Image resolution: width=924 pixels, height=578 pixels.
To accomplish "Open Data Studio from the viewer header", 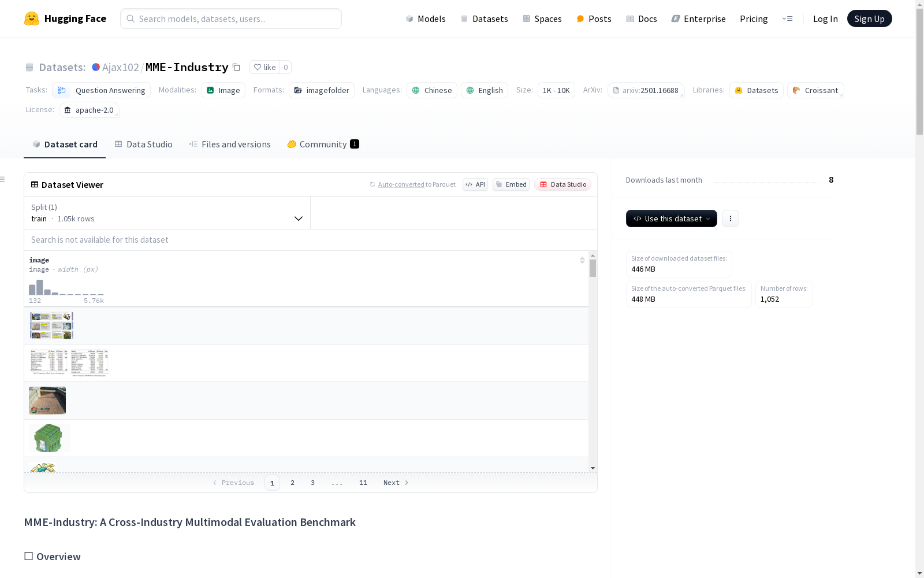I will pyautogui.click(x=563, y=184).
